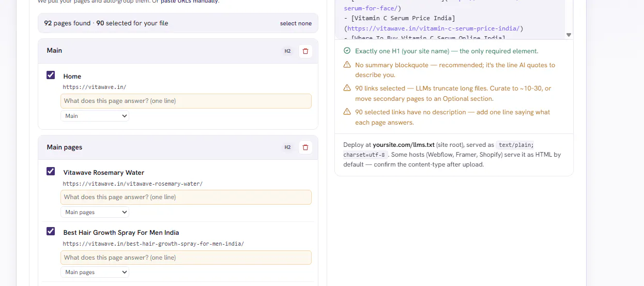Click '92 pages found' status text
This screenshot has width=644, height=286.
67,23
